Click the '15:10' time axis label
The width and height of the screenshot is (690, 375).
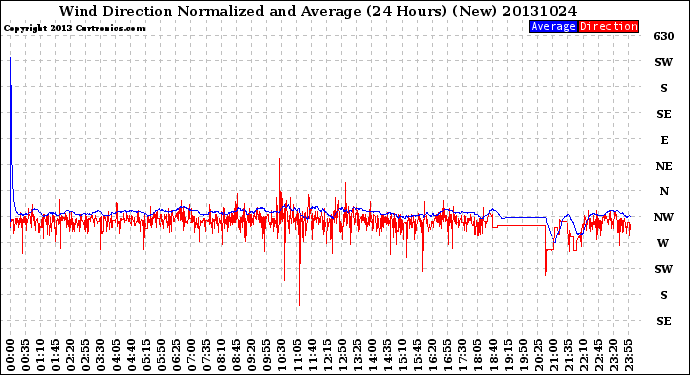click(402, 355)
